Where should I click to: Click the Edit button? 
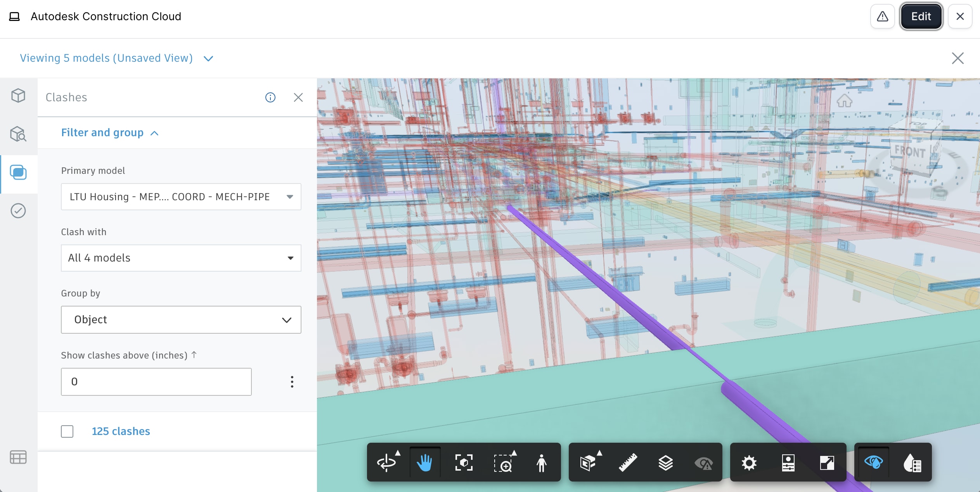pos(921,16)
